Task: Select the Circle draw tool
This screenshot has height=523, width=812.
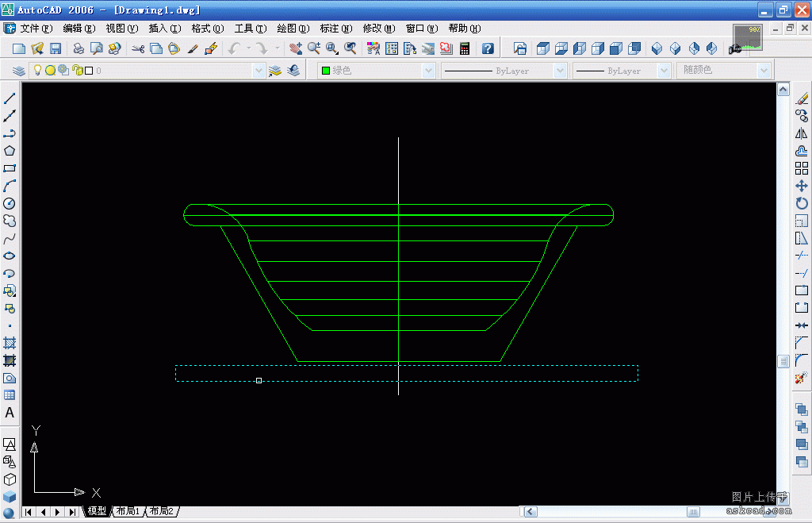Action: [10, 204]
